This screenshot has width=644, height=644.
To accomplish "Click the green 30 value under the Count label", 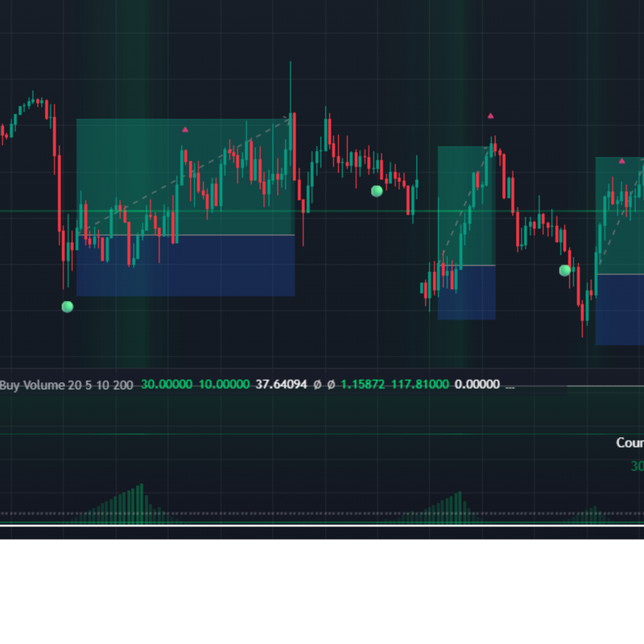I will [x=637, y=466].
